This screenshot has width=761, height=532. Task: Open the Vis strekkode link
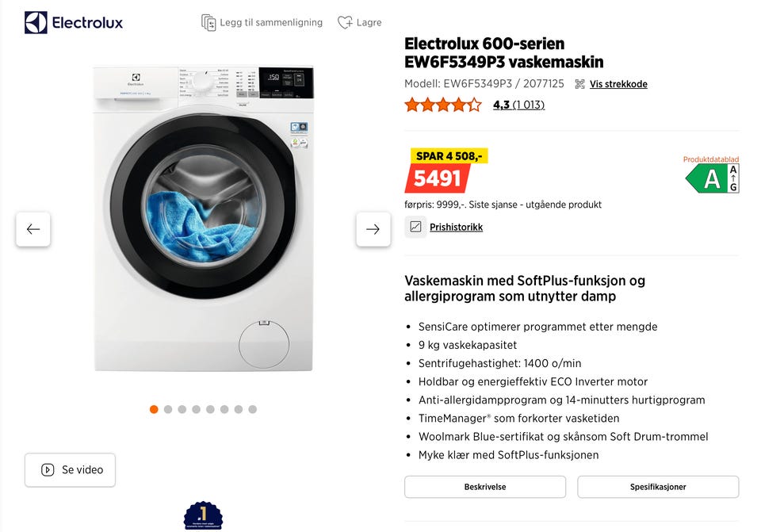pos(618,84)
